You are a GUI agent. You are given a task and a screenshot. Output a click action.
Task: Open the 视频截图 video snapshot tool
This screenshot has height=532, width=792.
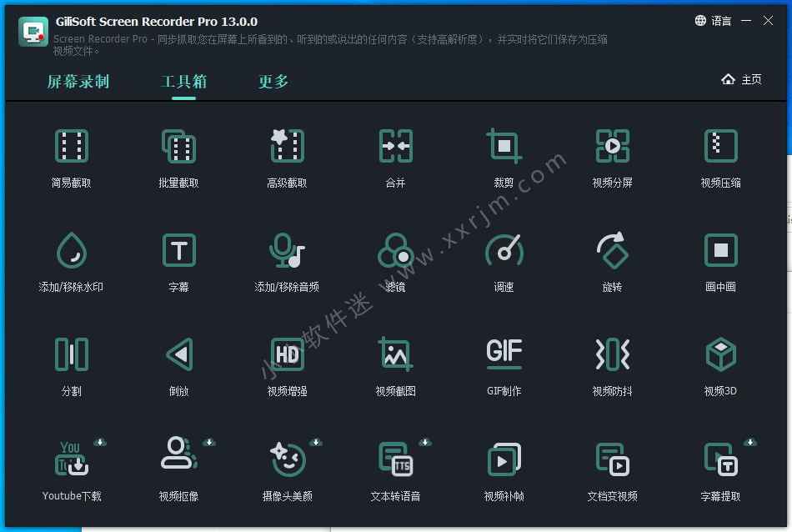395,367
